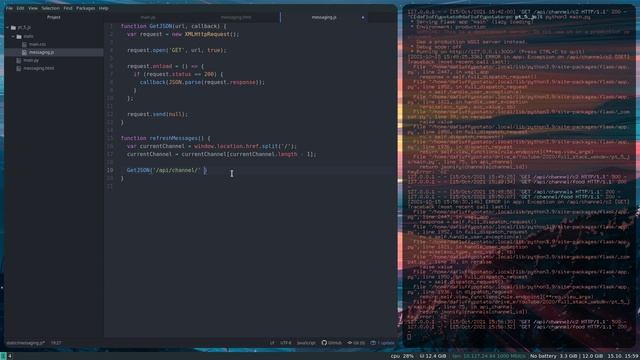Select the Project tree-view tab
Image resolution: width=640 pixels, height=360 pixels.
53,18
